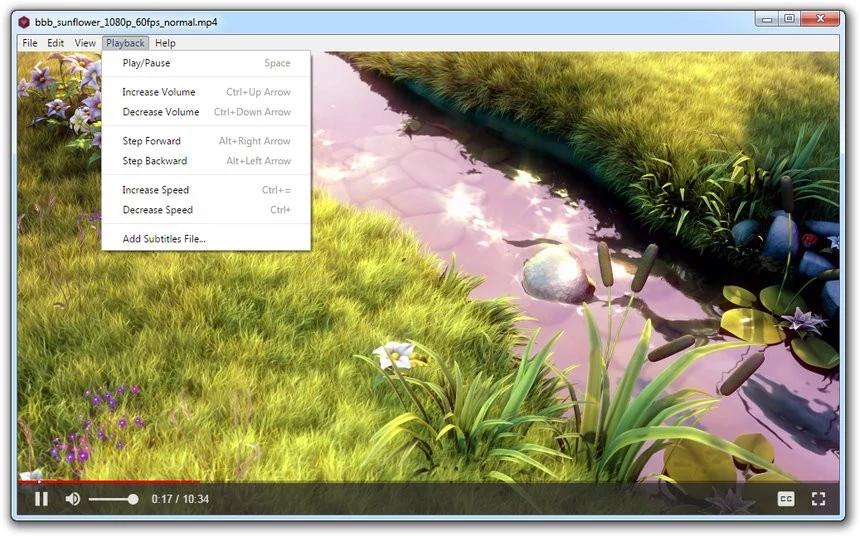This screenshot has width=860, height=537.
Task: Open the View menu
Action: click(x=85, y=43)
